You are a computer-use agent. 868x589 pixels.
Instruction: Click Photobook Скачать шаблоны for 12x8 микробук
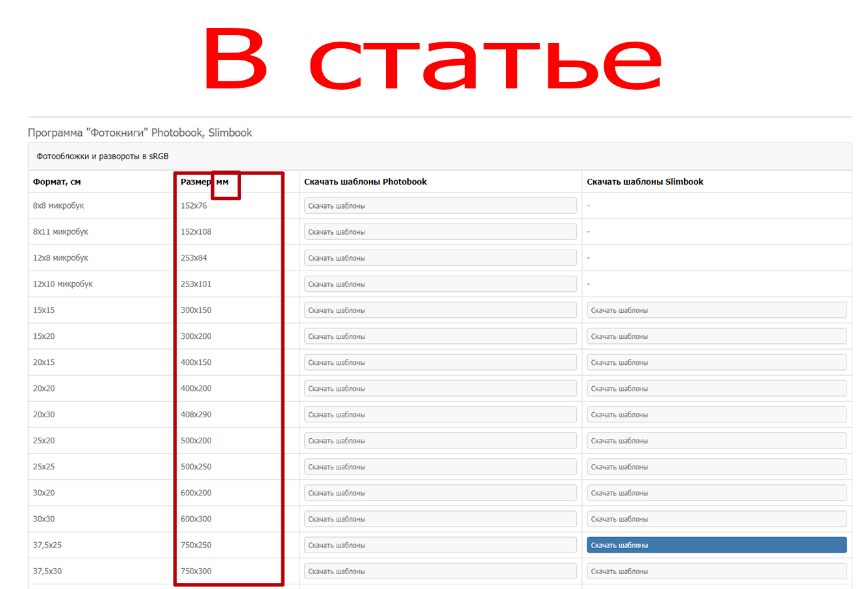coord(440,258)
